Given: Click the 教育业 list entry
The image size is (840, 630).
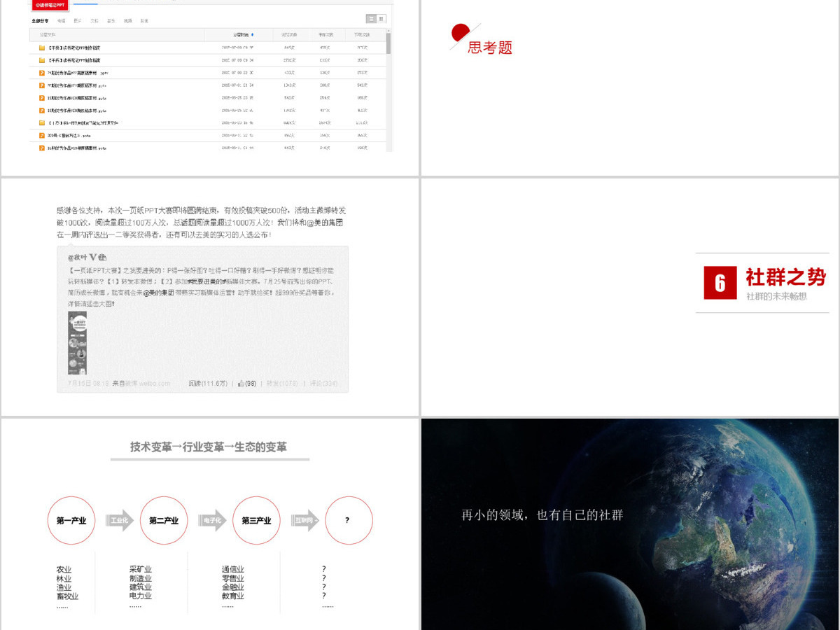Looking at the screenshot, I should point(233,596).
